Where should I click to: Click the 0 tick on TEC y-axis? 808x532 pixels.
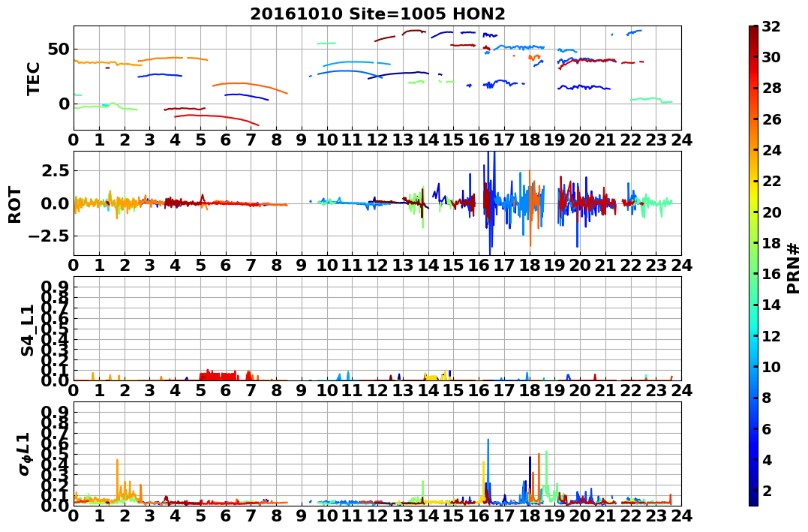pyautogui.click(x=64, y=104)
